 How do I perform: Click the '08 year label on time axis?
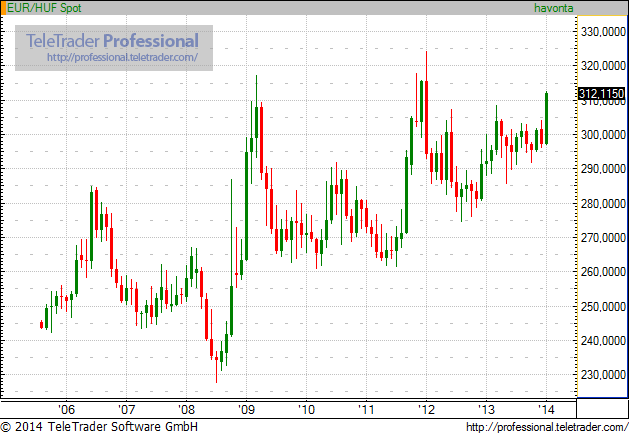pos(186,410)
